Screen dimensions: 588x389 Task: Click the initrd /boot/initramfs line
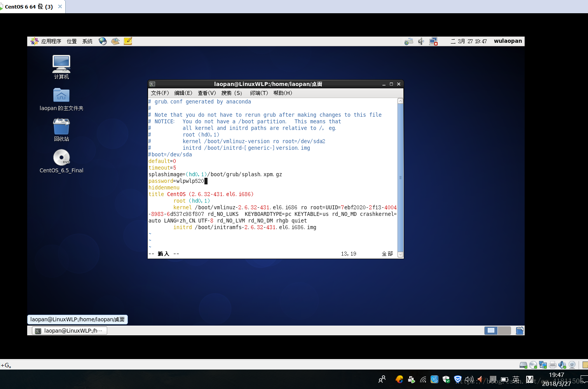coord(245,227)
